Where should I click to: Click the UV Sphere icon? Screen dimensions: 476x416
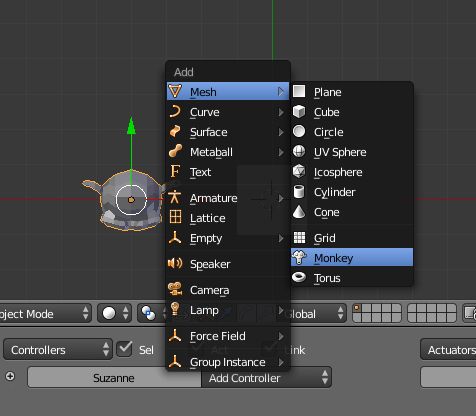click(299, 151)
